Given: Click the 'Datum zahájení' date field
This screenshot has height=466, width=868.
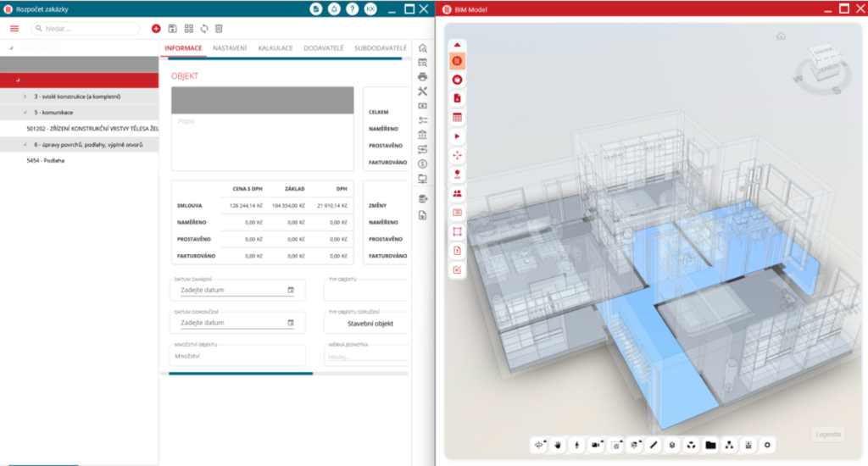Looking at the screenshot, I should (231, 290).
